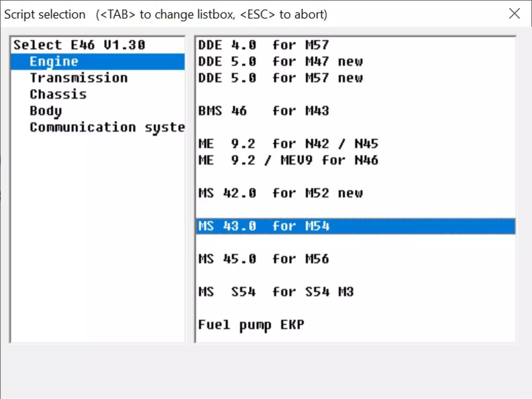The height and width of the screenshot is (399, 532).
Task: Close the Script selection dialog
Action: tap(514, 14)
